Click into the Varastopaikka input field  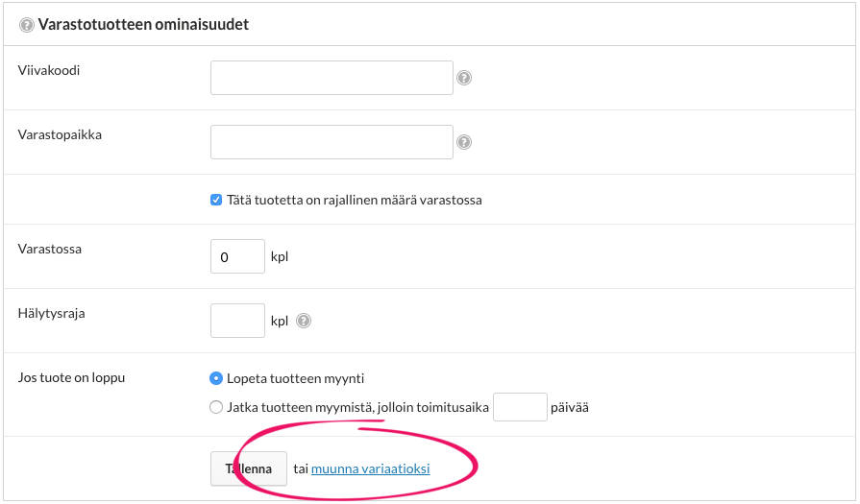click(332, 142)
